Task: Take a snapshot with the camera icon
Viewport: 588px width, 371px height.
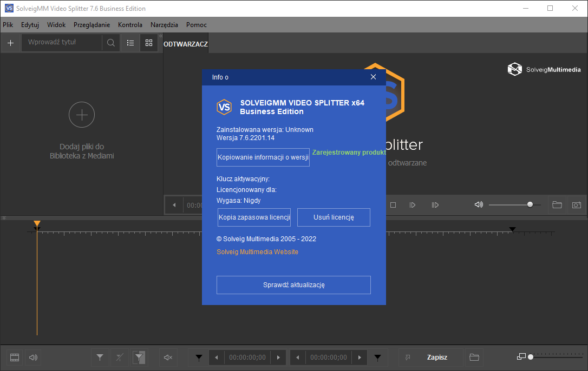Action: point(577,205)
